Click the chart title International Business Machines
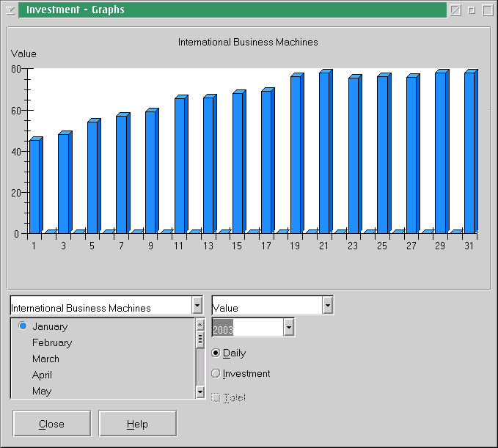 pos(248,43)
